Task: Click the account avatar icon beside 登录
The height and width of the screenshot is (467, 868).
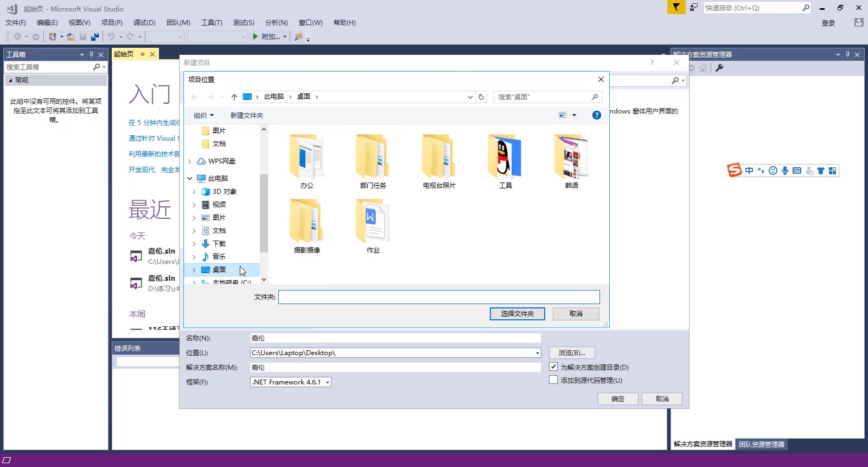Action: pos(858,22)
